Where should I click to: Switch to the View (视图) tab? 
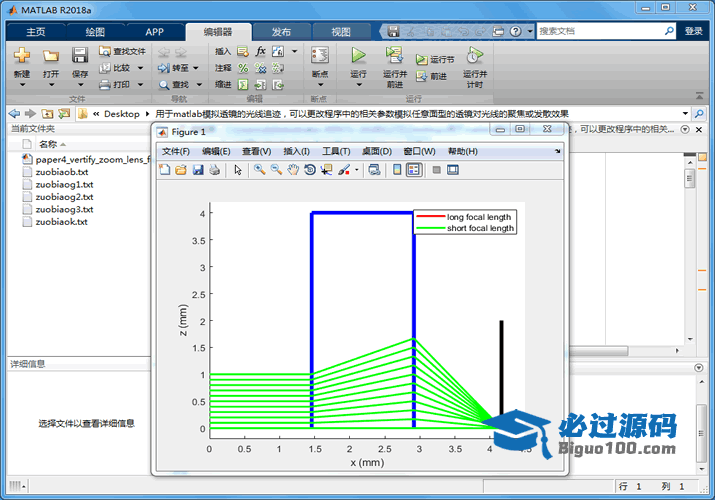341,32
